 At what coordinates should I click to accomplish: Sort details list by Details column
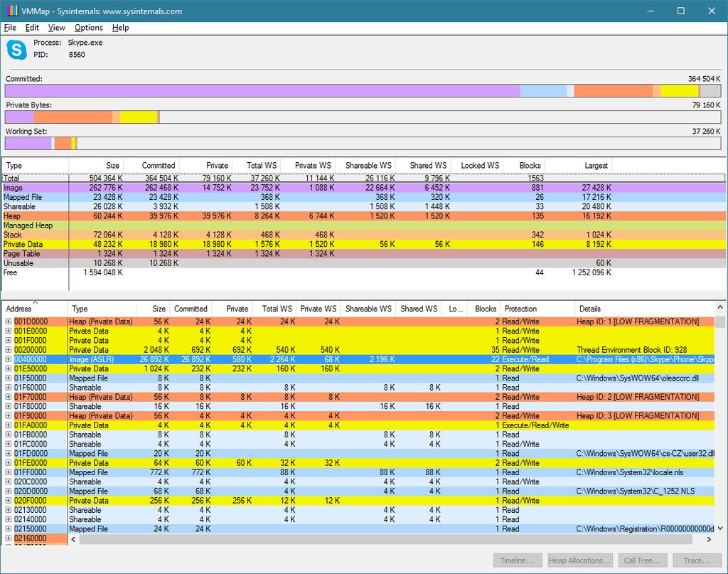click(x=645, y=309)
